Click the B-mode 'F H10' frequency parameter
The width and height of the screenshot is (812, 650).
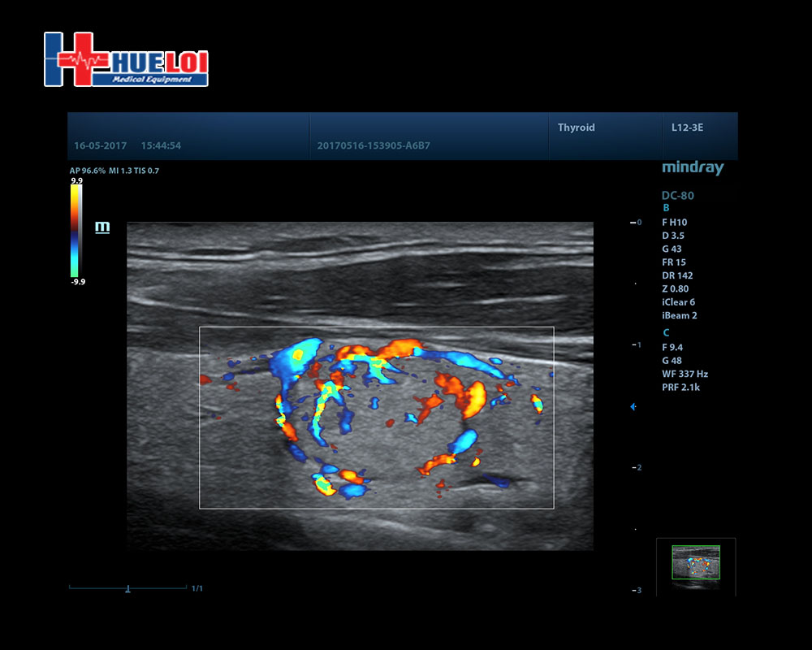point(674,223)
